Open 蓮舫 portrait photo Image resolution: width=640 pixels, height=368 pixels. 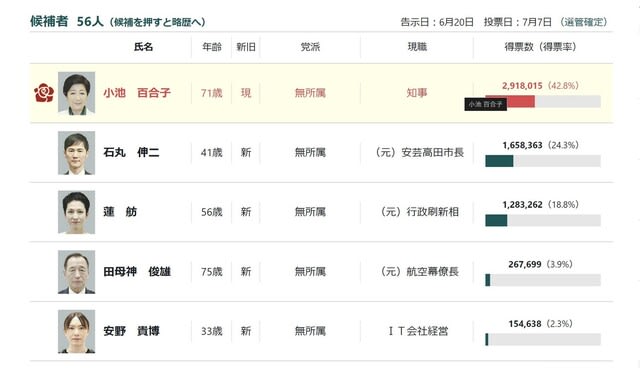point(76,212)
